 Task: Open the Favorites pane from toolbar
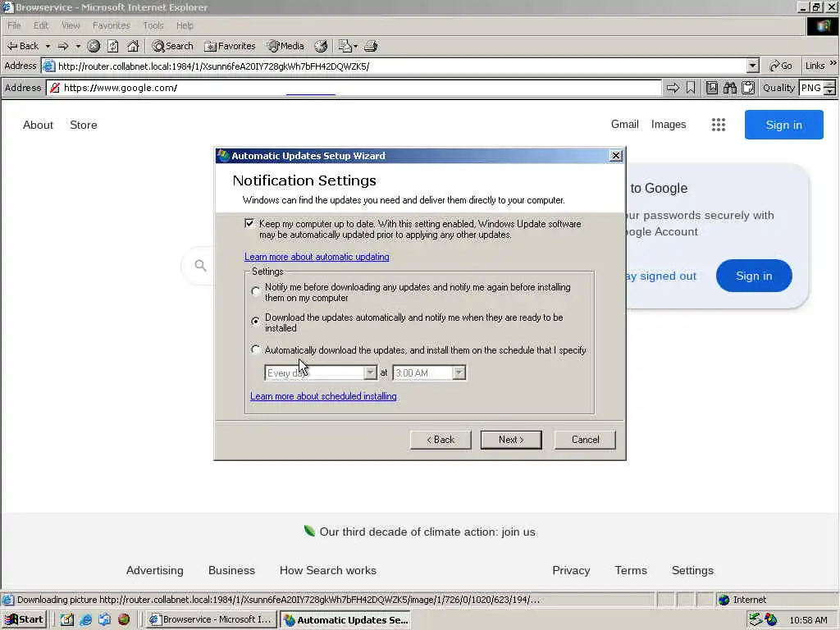230,46
